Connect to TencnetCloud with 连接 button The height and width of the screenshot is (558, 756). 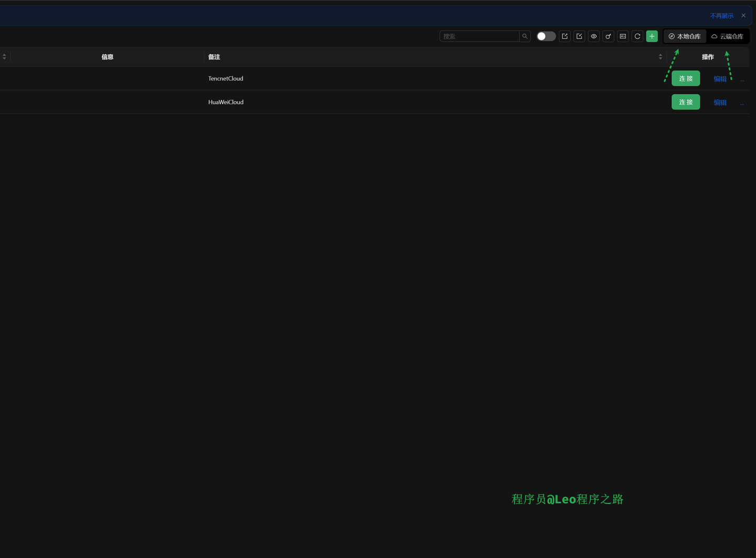pyautogui.click(x=686, y=78)
